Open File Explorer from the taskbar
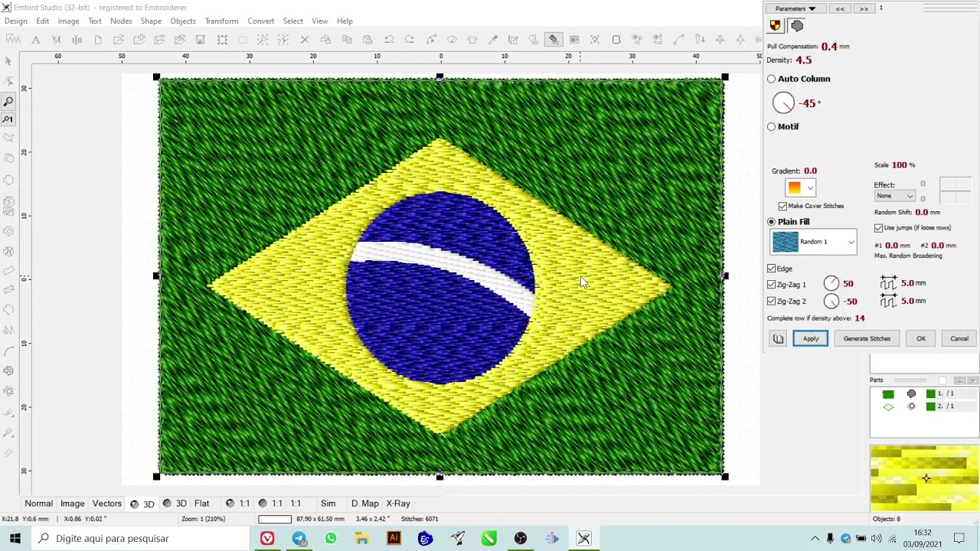Image resolution: width=980 pixels, height=551 pixels. [362, 538]
